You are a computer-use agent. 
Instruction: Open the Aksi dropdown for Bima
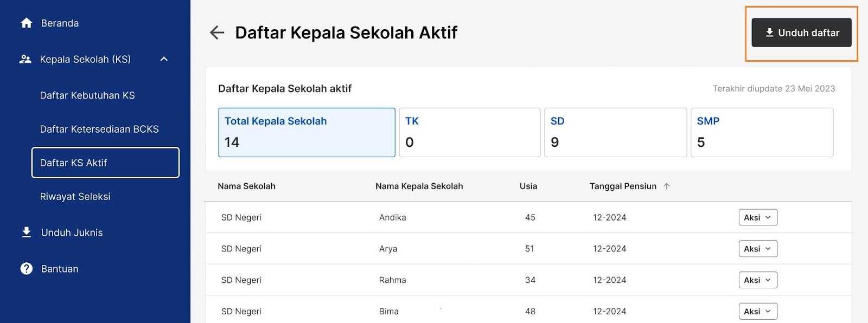click(758, 312)
